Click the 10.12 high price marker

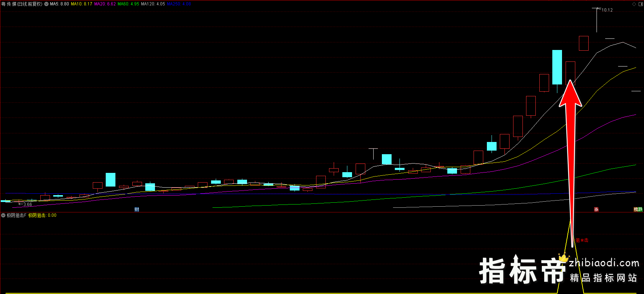coord(607,10)
